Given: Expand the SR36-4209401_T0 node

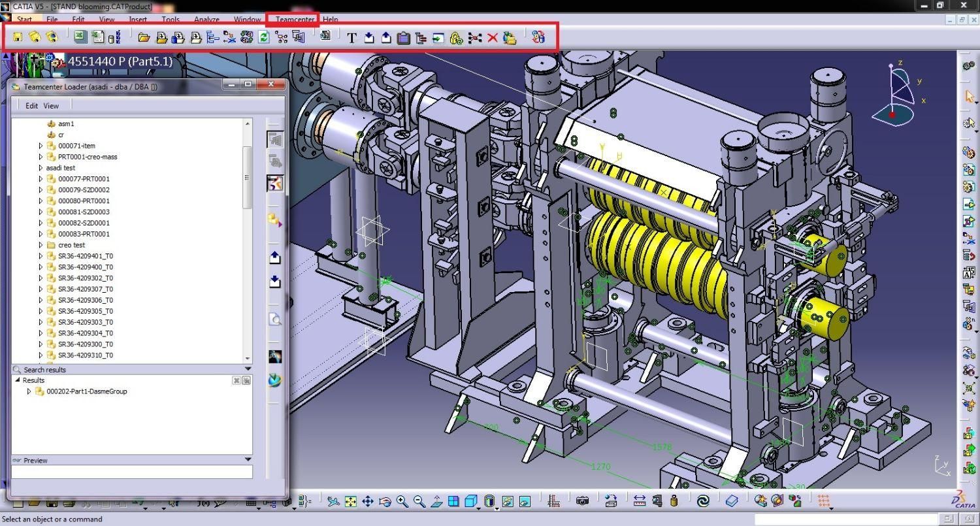Looking at the screenshot, I should (x=41, y=256).
